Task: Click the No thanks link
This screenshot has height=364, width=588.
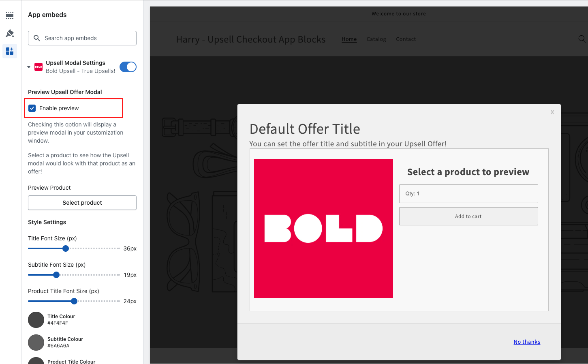Action: click(x=526, y=342)
